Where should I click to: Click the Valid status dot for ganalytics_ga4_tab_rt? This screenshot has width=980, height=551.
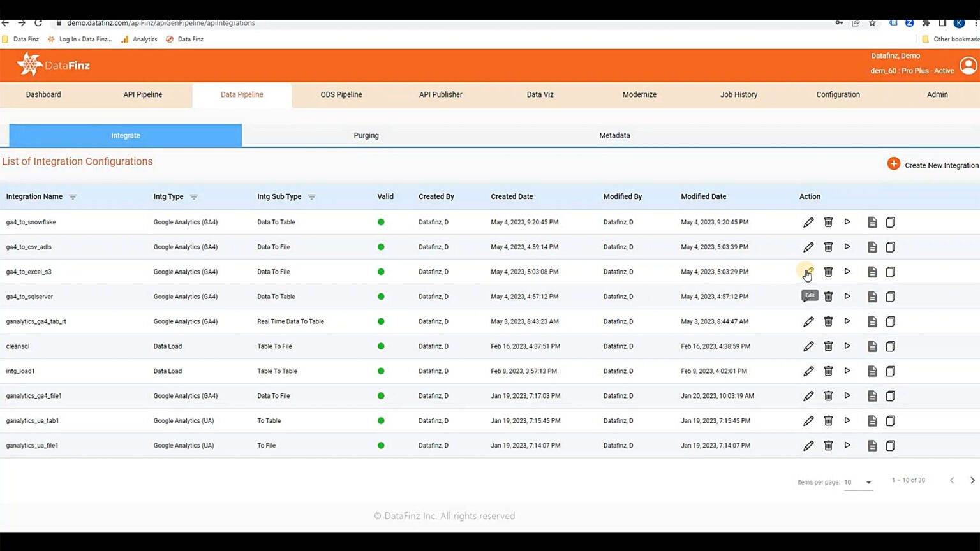pyautogui.click(x=381, y=321)
